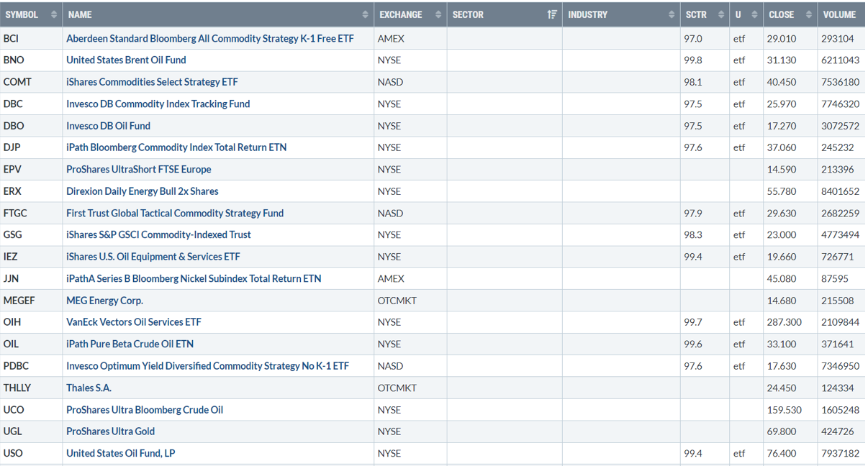
Task: Sort table by VOLUME header
Action: point(839,14)
